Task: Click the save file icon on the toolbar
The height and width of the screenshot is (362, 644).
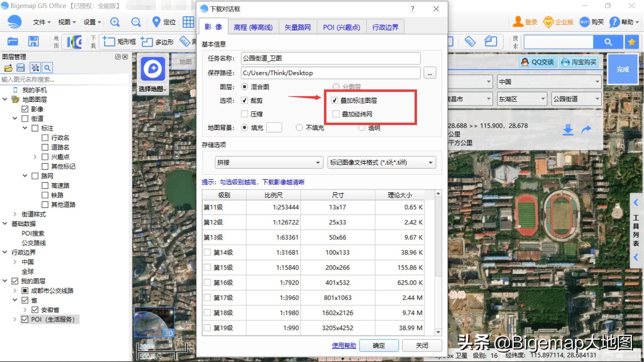Action: [x=33, y=41]
